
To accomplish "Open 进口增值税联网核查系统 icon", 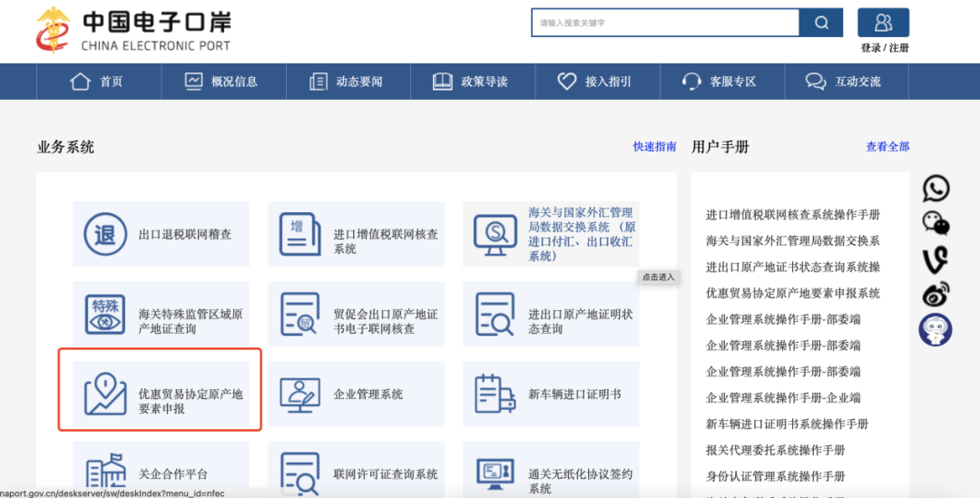I will [299, 234].
